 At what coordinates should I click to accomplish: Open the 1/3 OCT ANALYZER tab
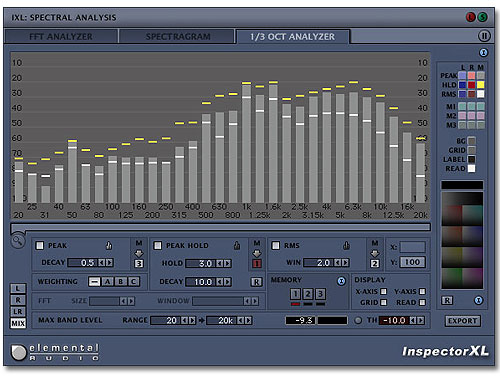tap(292, 36)
